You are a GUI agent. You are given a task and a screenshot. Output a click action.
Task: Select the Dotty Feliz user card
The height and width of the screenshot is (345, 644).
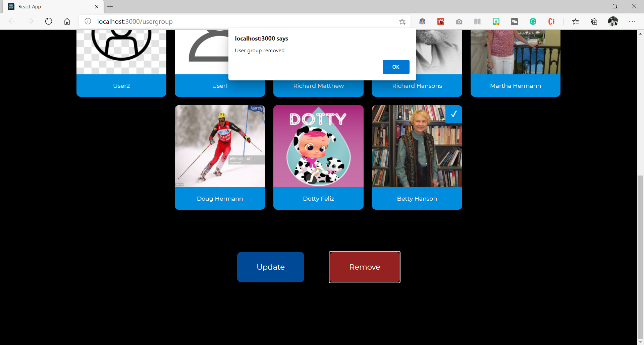pyautogui.click(x=318, y=157)
